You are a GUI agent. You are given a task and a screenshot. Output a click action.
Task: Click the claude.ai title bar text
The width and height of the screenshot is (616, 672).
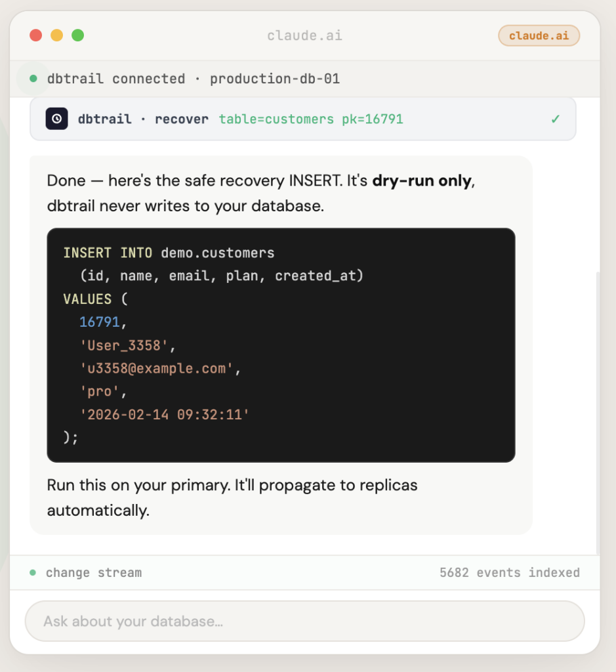click(304, 35)
